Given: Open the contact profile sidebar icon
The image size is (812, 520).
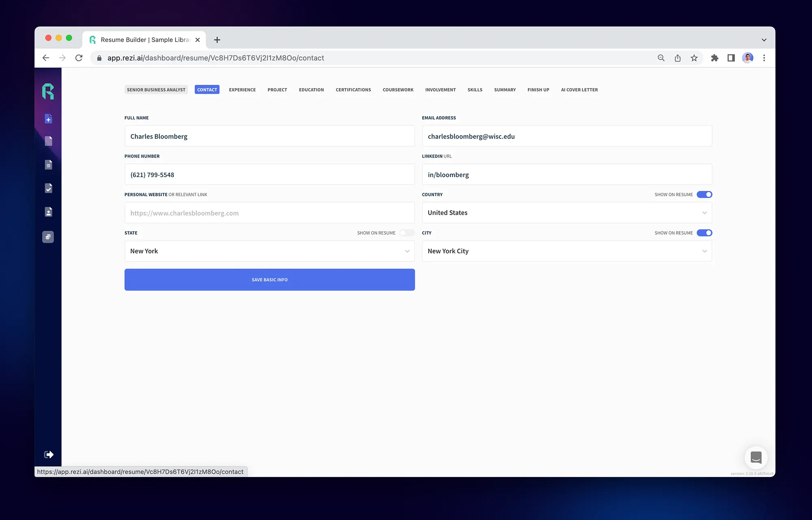Looking at the screenshot, I should (x=48, y=212).
